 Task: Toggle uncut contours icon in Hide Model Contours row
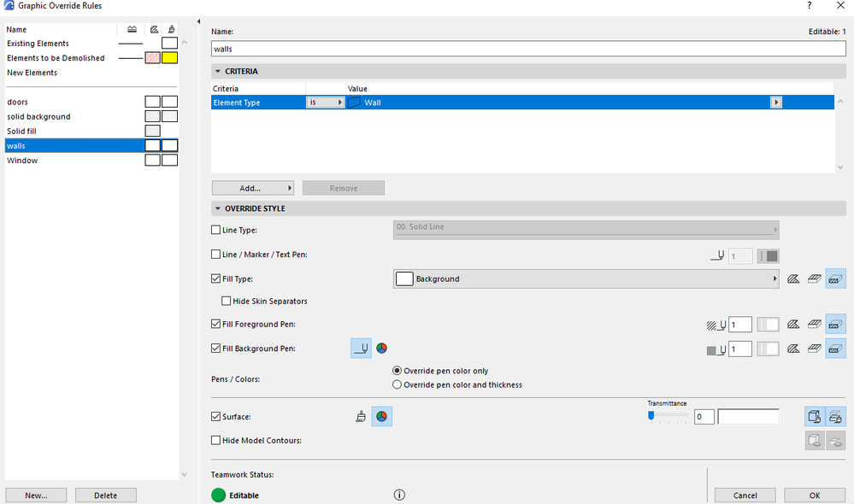pos(815,440)
